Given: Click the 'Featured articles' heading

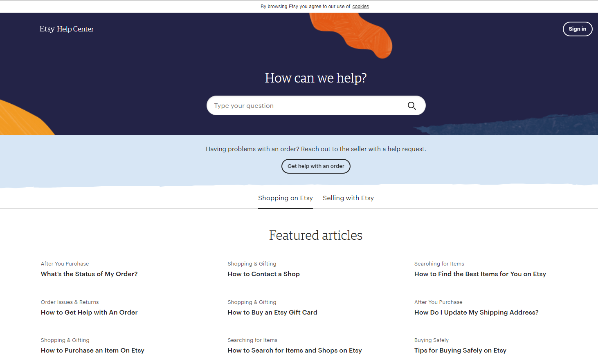Looking at the screenshot, I should coord(316,235).
